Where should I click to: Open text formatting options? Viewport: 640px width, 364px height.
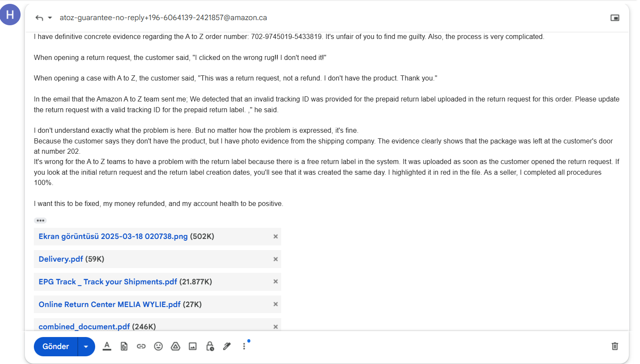point(107,346)
